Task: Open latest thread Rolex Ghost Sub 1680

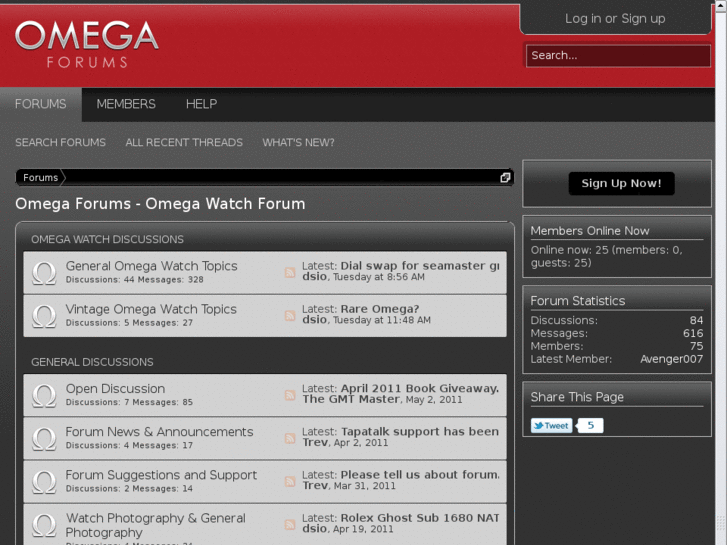Action: point(420,518)
